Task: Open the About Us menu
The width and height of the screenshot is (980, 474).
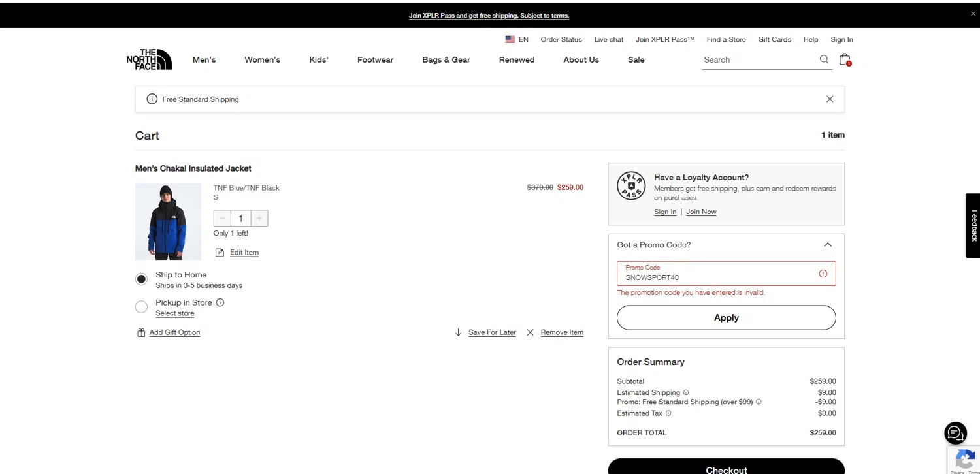Action: (581, 59)
